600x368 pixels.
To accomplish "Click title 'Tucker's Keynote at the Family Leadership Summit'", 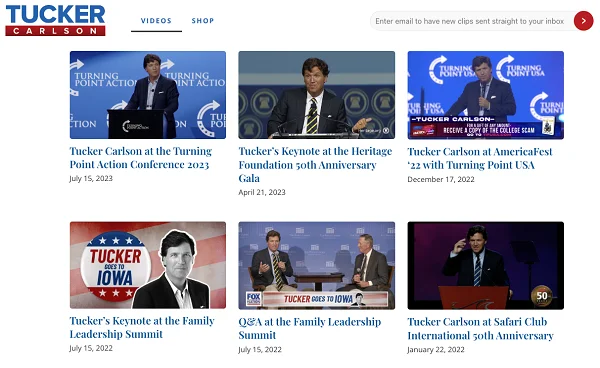I will [142, 327].
